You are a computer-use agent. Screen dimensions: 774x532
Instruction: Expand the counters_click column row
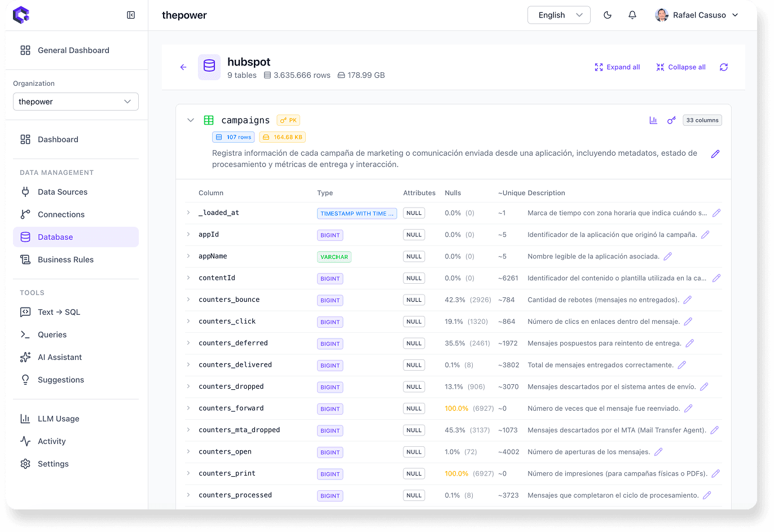point(188,321)
